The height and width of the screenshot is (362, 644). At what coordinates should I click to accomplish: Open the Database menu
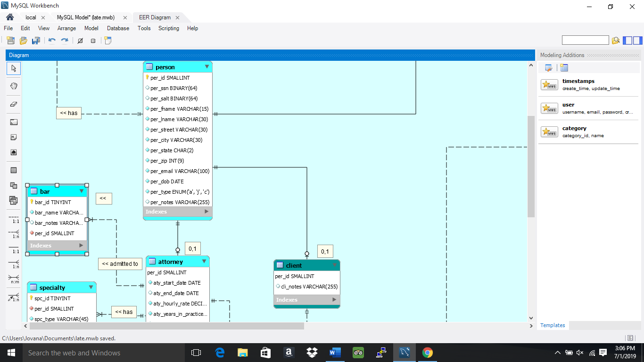118,28
